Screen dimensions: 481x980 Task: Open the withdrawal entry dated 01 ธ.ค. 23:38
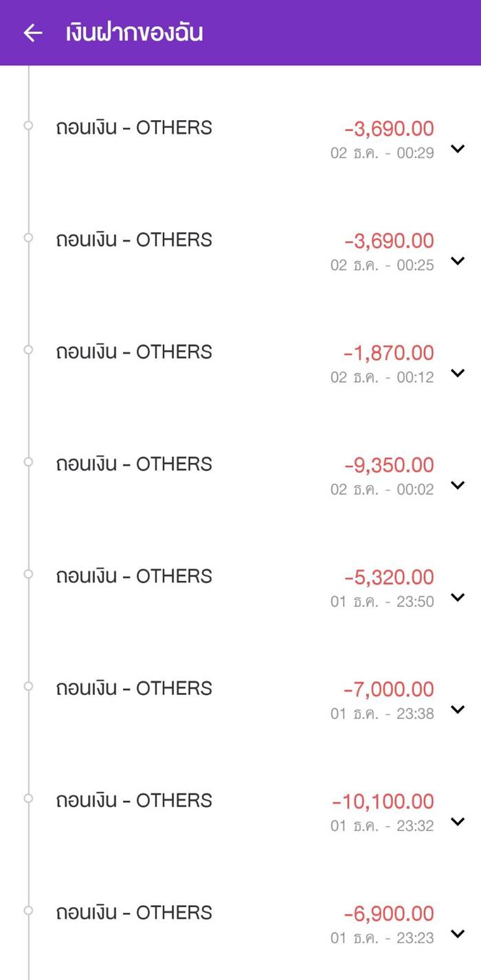coord(134,688)
